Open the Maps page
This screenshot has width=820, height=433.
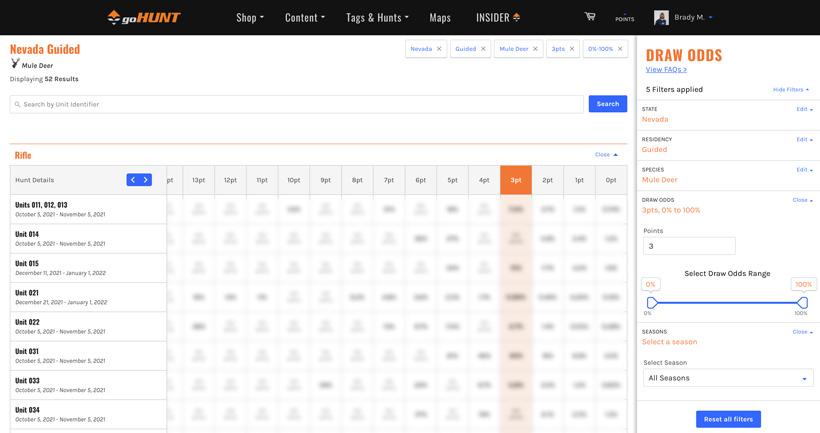pos(440,17)
